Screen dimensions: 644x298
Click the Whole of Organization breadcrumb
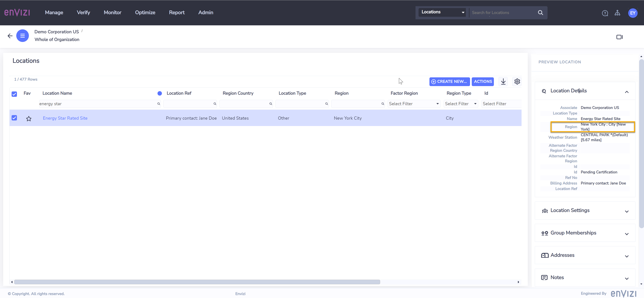tap(57, 39)
